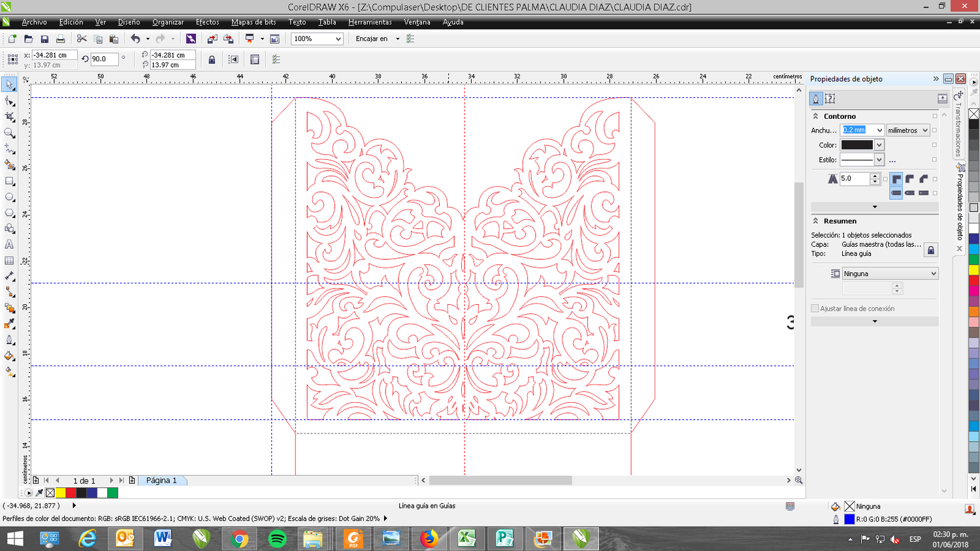Screen dimensions: 980x551
Task: Open the zoom level 100% dropdown
Action: (338, 39)
